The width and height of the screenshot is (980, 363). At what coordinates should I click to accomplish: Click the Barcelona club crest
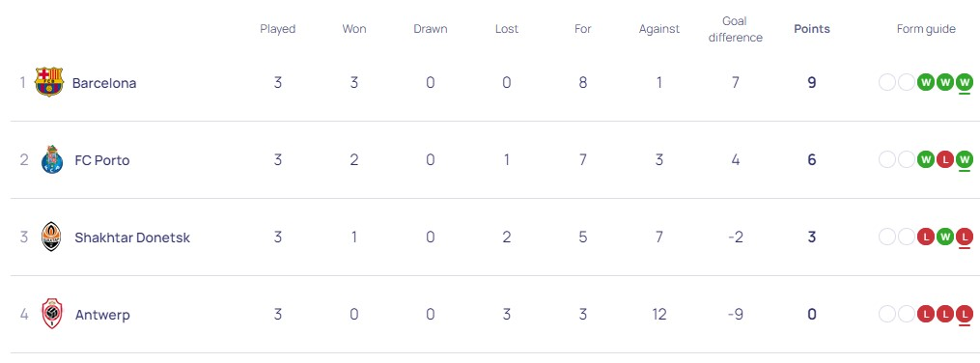click(x=49, y=82)
